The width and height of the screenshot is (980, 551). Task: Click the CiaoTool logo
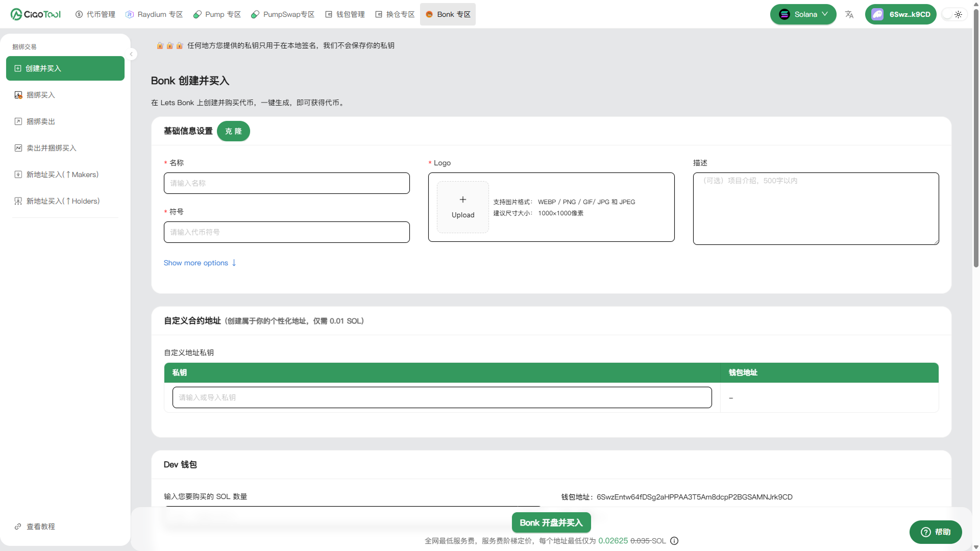pyautogui.click(x=36, y=14)
